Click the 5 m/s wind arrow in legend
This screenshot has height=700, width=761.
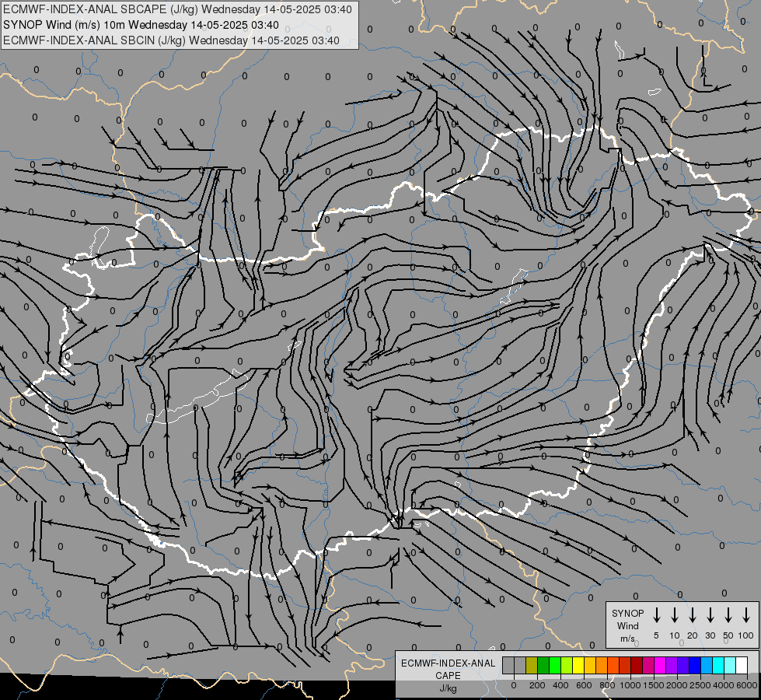click(x=657, y=615)
